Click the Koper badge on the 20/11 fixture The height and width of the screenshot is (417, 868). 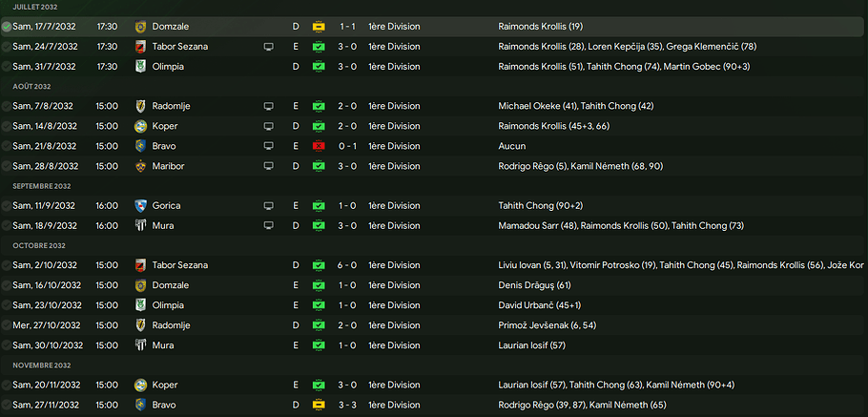(x=141, y=386)
